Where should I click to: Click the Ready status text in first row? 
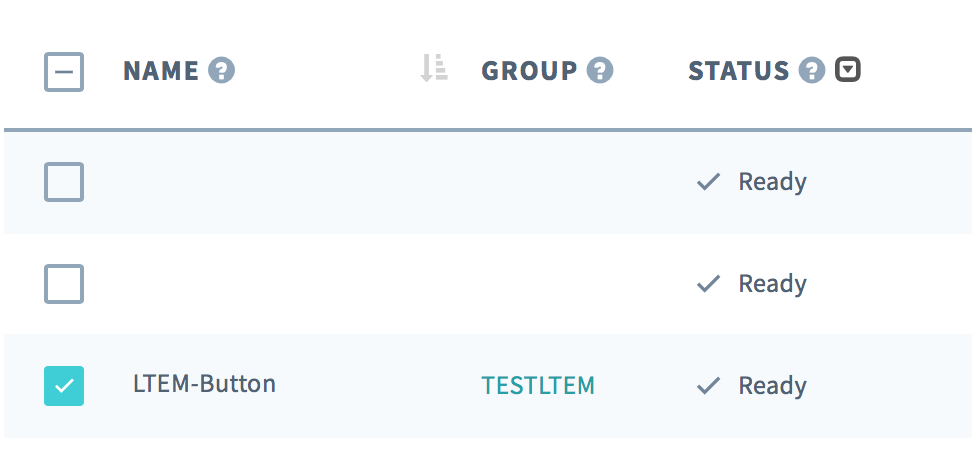(772, 182)
